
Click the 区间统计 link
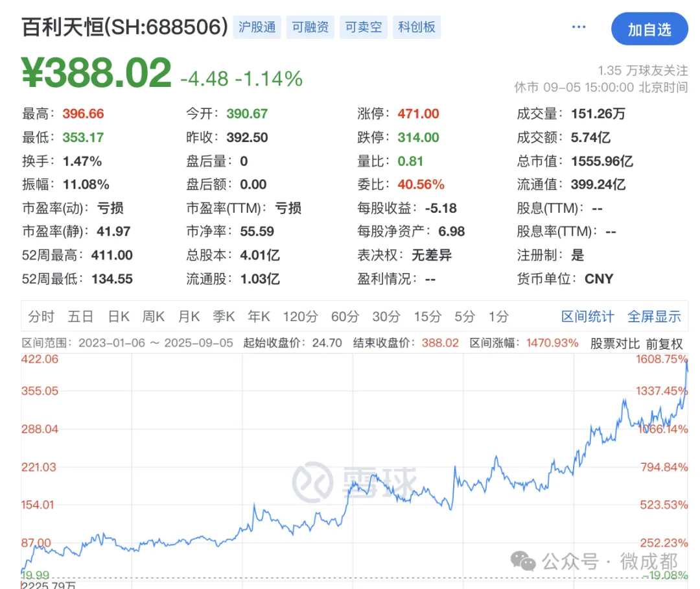coord(587,317)
